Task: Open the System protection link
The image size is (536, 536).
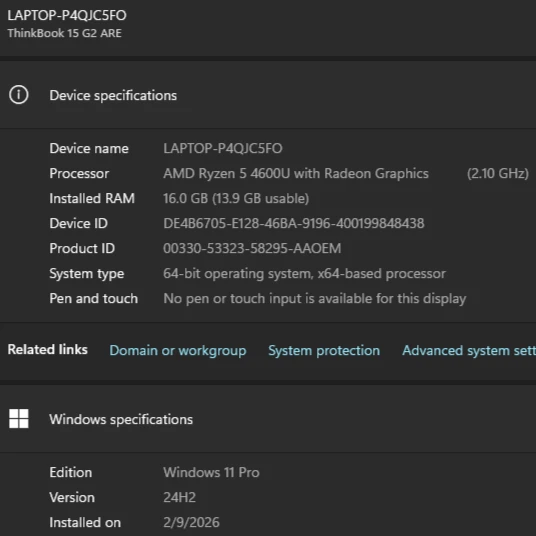Action: pos(324,350)
